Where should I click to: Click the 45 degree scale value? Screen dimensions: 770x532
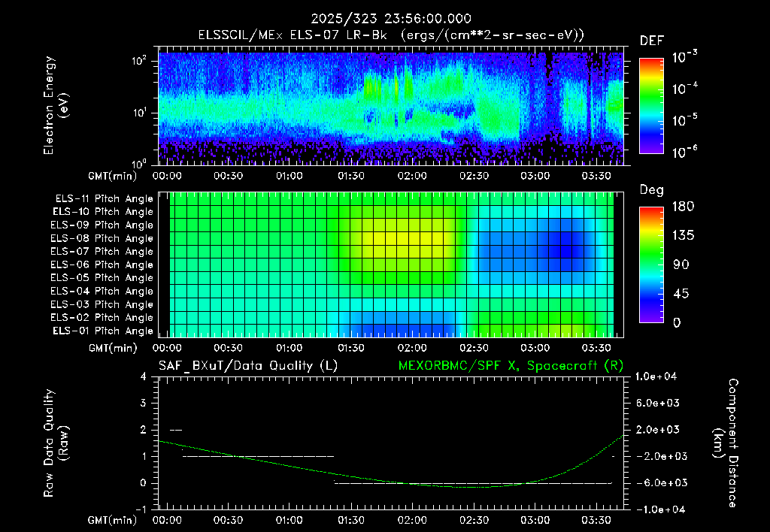point(683,294)
